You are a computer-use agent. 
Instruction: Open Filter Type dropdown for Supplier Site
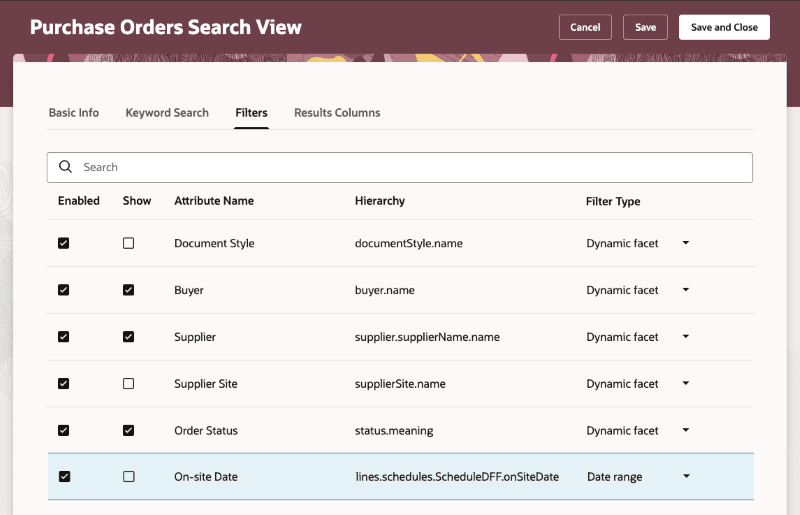(686, 383)
